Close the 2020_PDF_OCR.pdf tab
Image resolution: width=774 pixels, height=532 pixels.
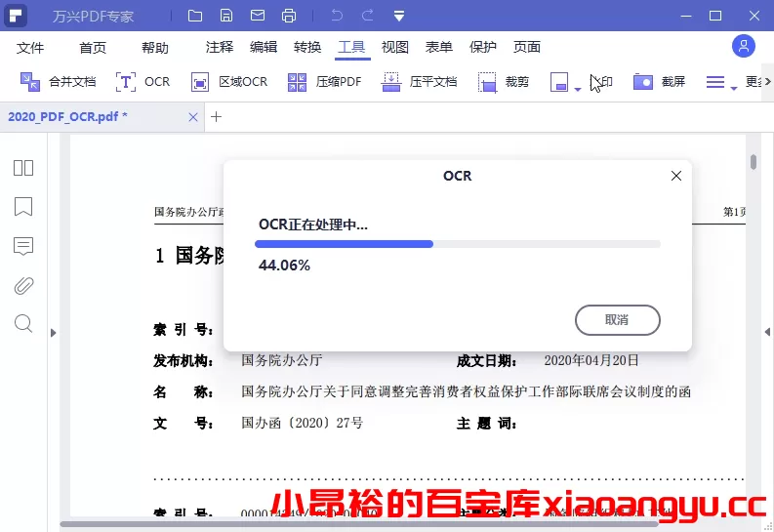[193, 117]
